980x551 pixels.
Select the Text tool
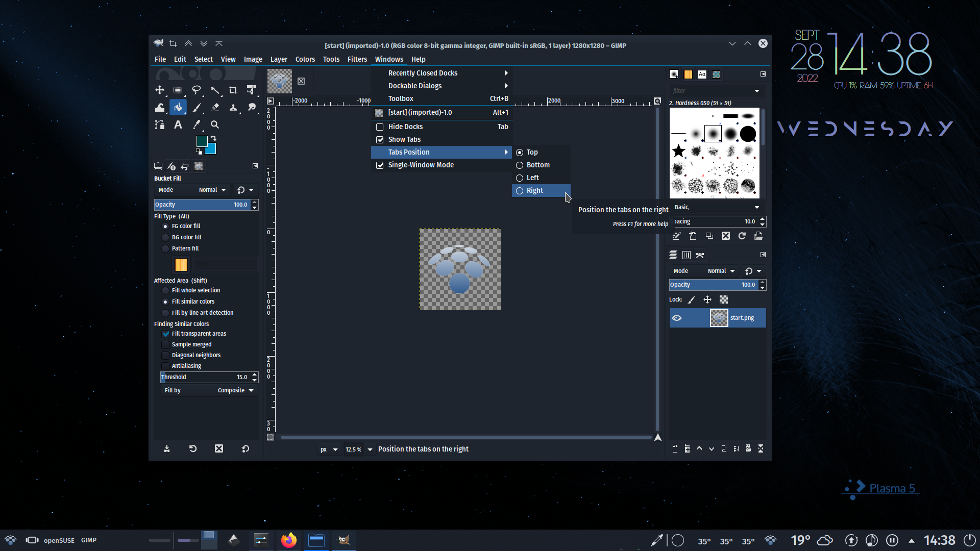(178, 125)
